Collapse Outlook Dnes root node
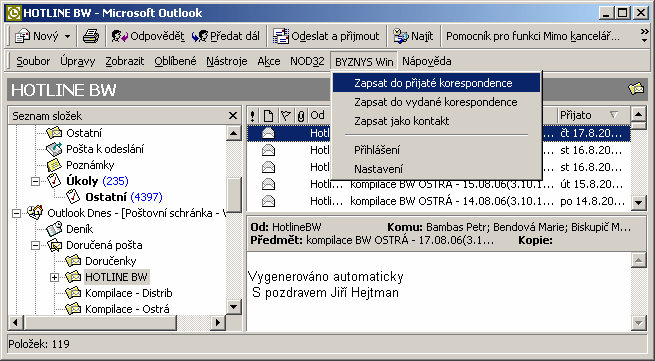This screenshot has height=361, width=655. click(x=16, y=214)
